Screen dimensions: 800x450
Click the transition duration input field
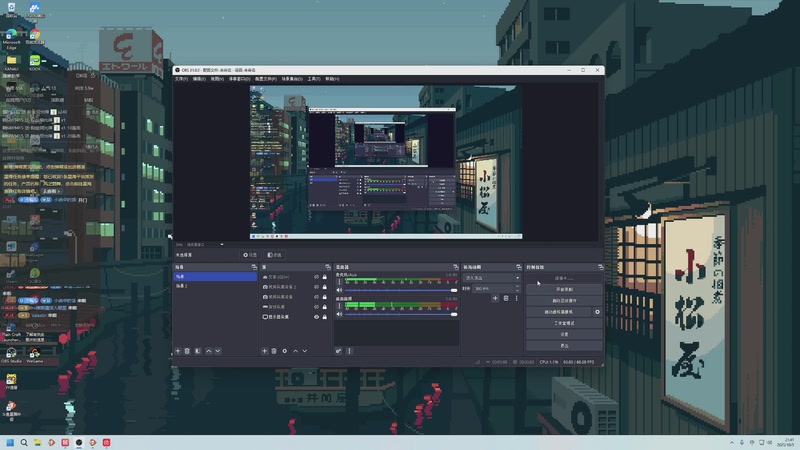click(493, 288)
